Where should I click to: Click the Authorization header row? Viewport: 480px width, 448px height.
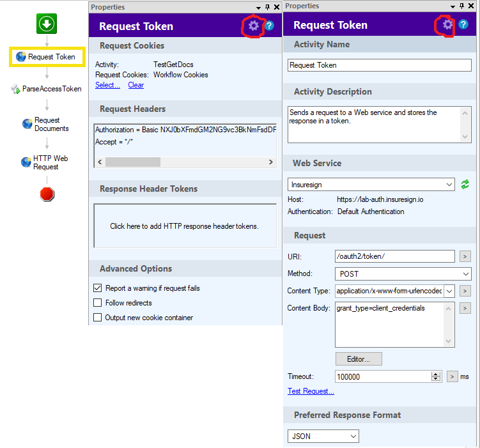point(185,130)
